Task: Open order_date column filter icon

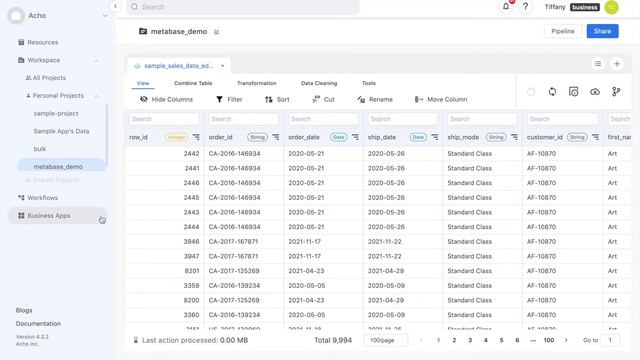Action: pos(356,137)
